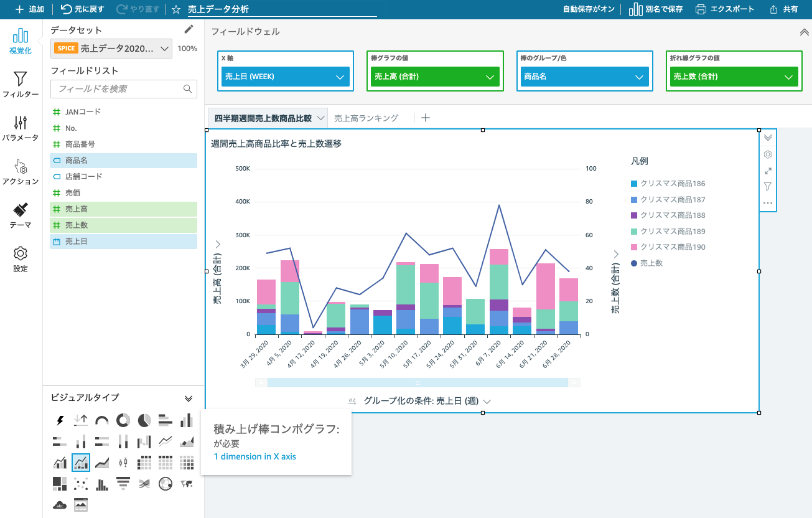Choose the donut chart visual type
The width and height of the screenshot is (812, 518).
pyautogui.click(x=123, y=420)
